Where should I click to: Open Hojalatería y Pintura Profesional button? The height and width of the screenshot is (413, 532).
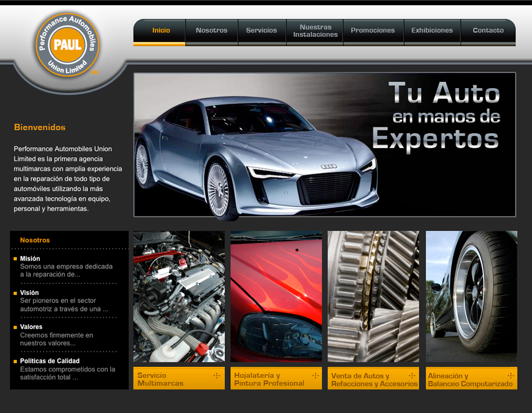click(276, 378)
